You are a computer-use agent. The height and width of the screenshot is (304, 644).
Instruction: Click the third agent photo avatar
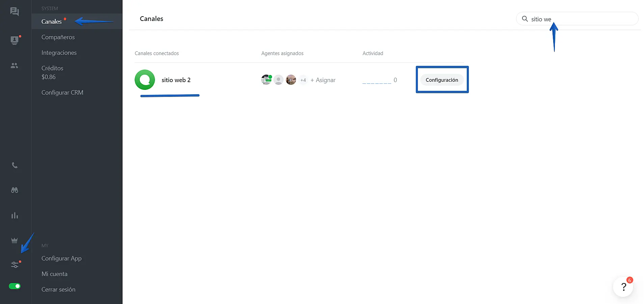click(x=291, y=80)
